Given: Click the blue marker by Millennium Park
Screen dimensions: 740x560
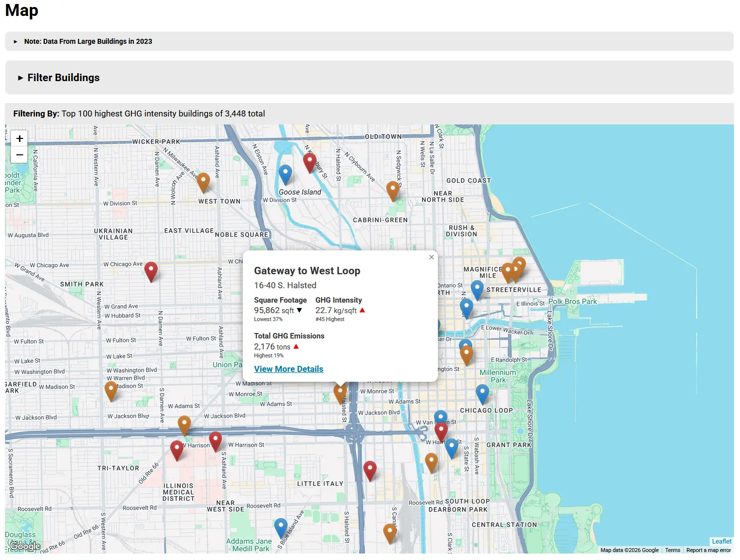Looking at the screenshot, I should [x=482, y=393].
